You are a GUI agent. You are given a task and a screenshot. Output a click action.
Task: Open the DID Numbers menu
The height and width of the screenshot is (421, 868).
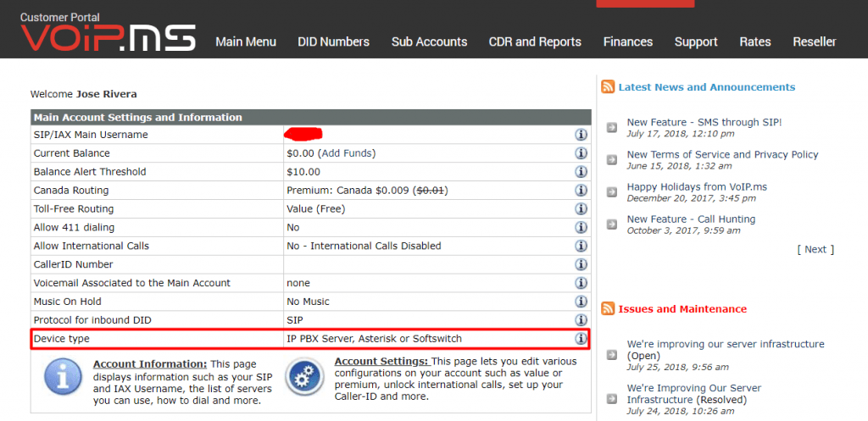[x=333, y=42]
